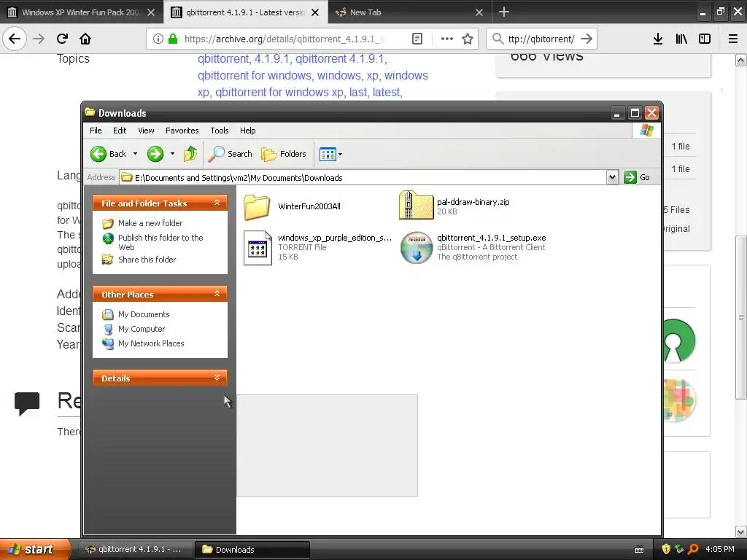This screenshot has height=560, width=747.
Task: Open the address bar dropdown arrow
Action: (x=612, y=177)
